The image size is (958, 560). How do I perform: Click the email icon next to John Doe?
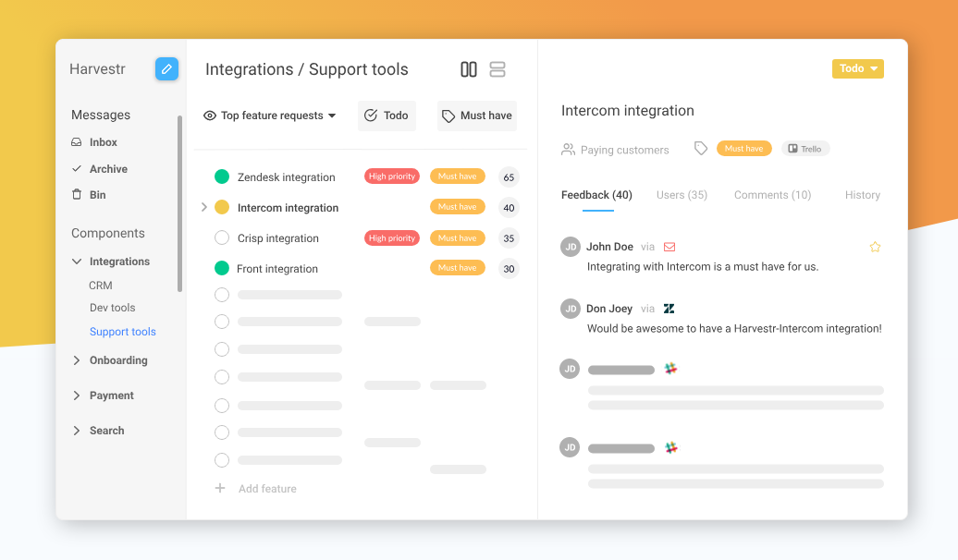point(669,247)
